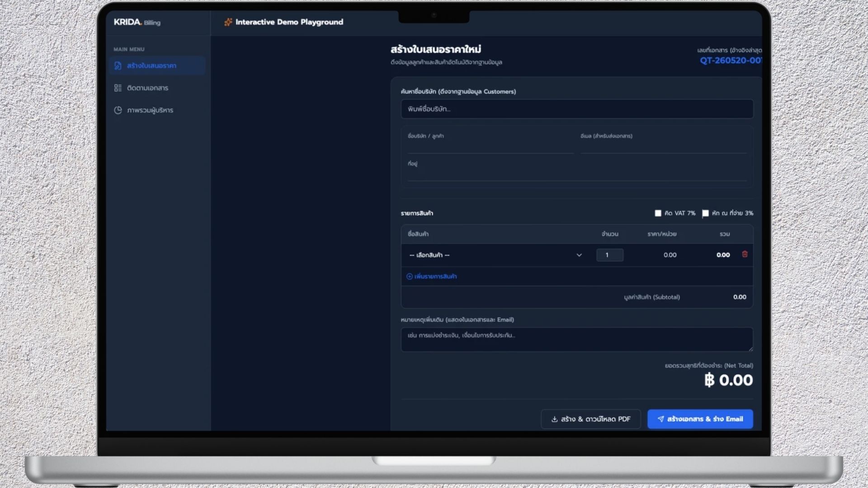
Task: Click the สร้างใบเสนอราคาใหม่ heading
Action: click(x=436, y=49)
